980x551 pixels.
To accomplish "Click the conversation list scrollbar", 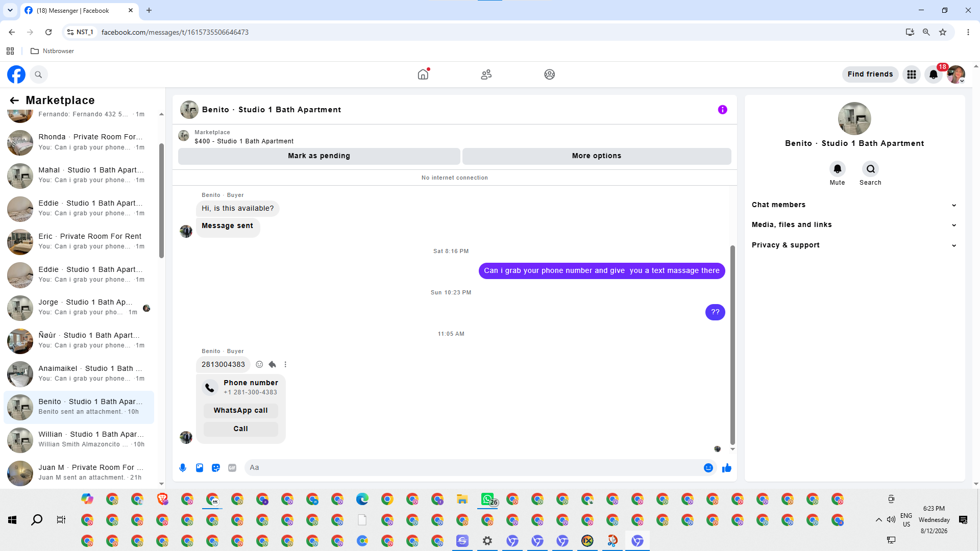I will (x=161, y=201).
